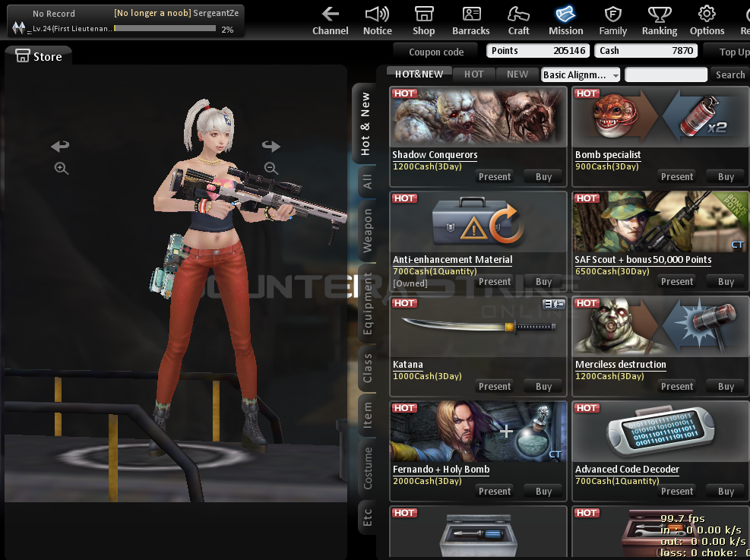Present the Katana
This screenshot has height=560, width=750.
(495, 387)
